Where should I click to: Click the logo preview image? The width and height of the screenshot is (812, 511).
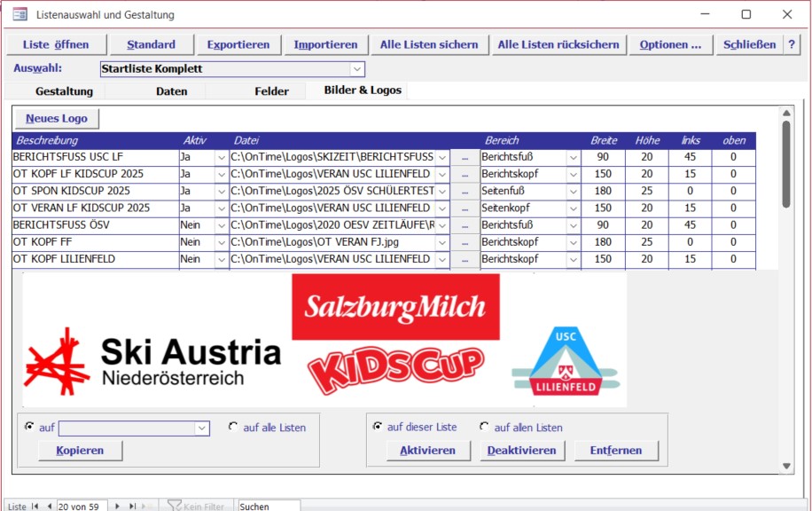coord(324,340)
